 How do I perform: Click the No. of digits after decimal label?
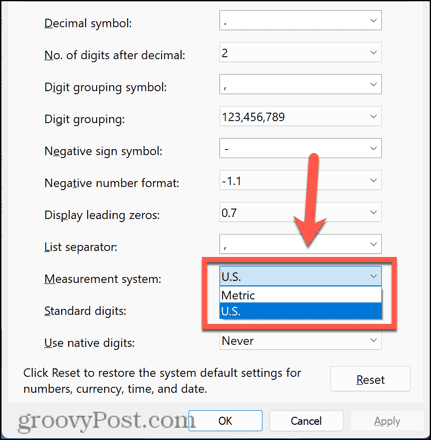[x=115, y=55]
